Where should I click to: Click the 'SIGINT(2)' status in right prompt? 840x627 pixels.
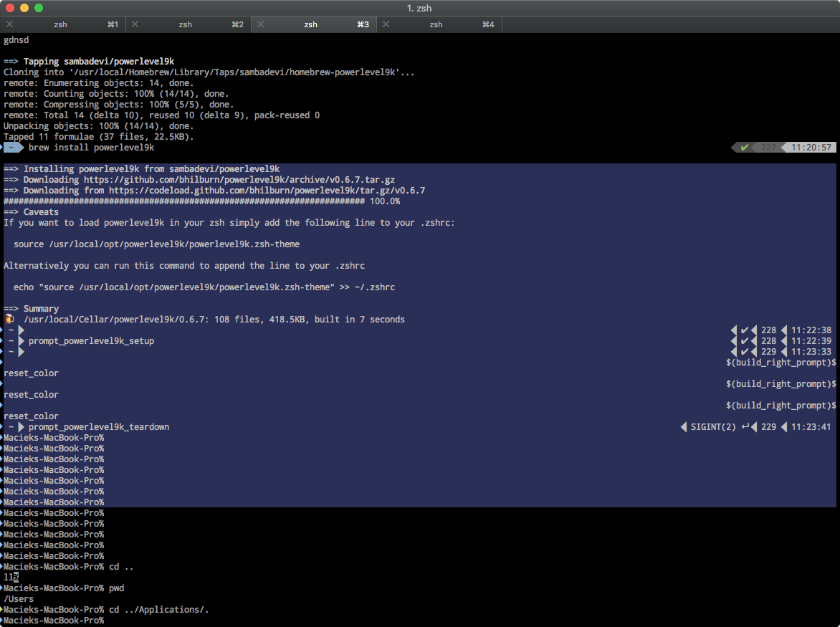713,427
